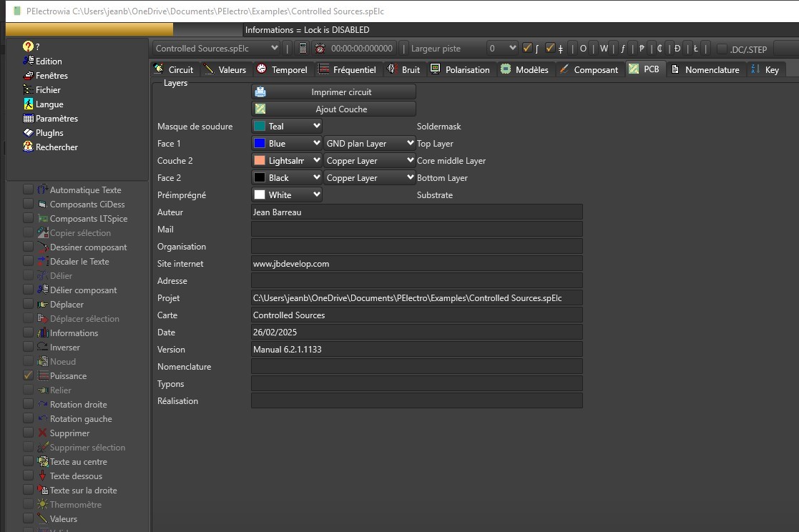This screenshot has height=532, width=799.
Task: Click the Ajout Couche button
Action: (x=333, y=109)
